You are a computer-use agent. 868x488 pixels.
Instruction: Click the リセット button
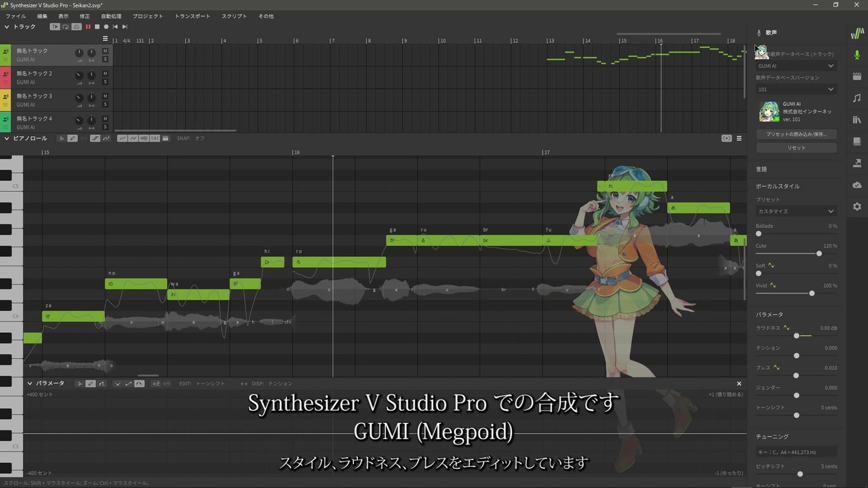[796, 148]
